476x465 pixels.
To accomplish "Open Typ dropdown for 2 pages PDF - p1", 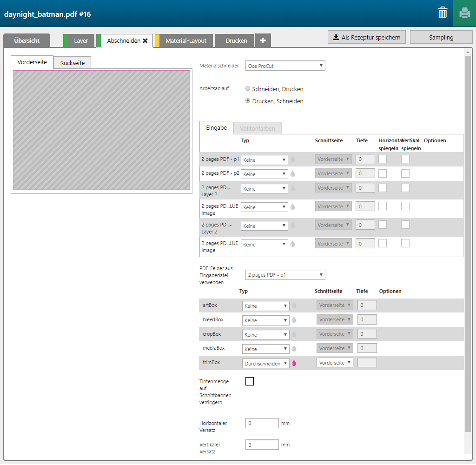I will [264, 160].
